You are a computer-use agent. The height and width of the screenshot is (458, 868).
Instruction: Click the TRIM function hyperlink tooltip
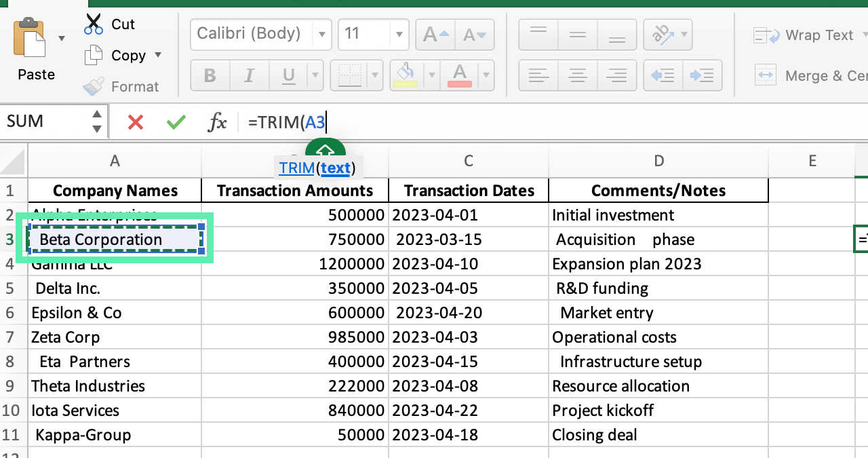(x=295, y=168)
